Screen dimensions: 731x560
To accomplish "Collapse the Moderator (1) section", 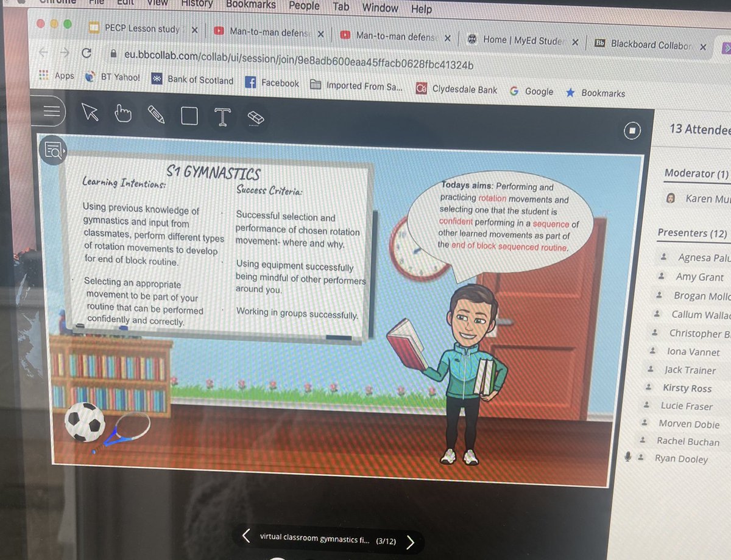I will coord(697,173).
